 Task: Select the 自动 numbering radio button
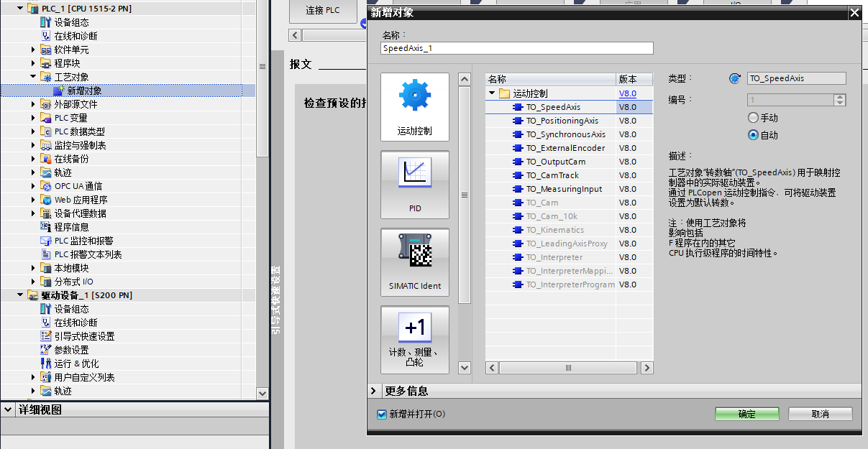[753, 135]
